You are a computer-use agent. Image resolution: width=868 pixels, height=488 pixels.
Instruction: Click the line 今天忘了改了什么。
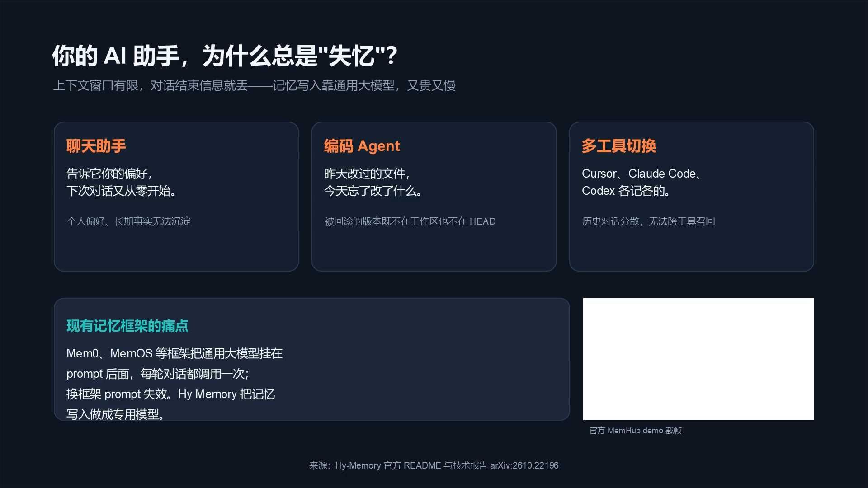pyautogui.click(x=373, y=191)
